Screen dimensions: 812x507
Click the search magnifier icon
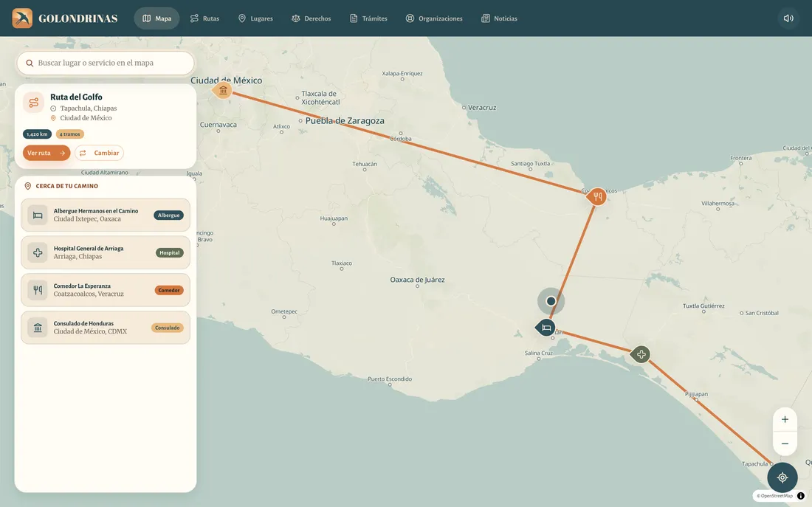coord(30,63)
